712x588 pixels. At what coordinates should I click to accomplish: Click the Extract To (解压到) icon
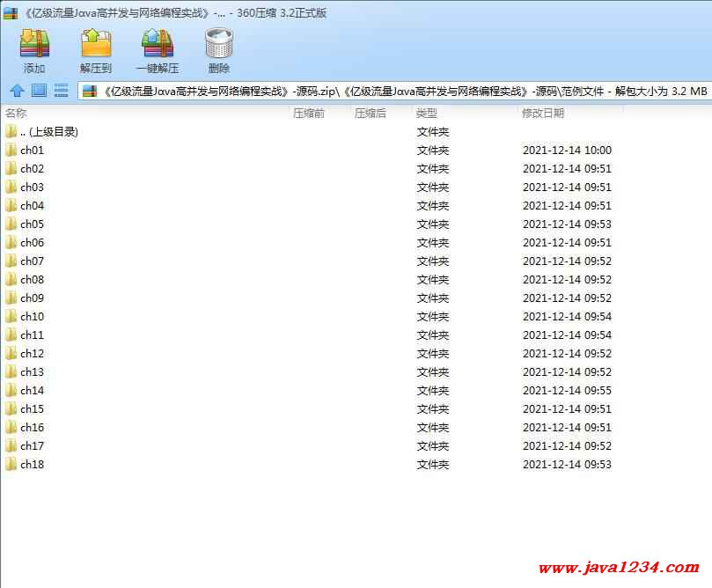coord(96,44)
